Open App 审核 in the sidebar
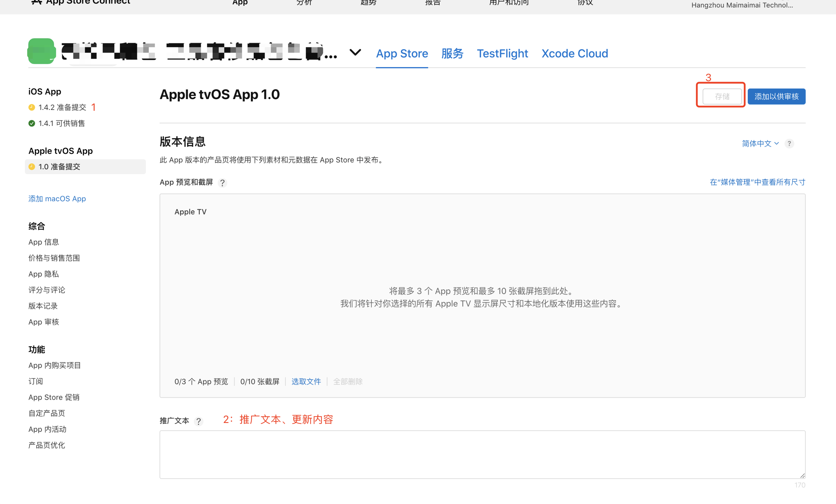Viewport: 836px width, 504px height. [x=43, y=322]
